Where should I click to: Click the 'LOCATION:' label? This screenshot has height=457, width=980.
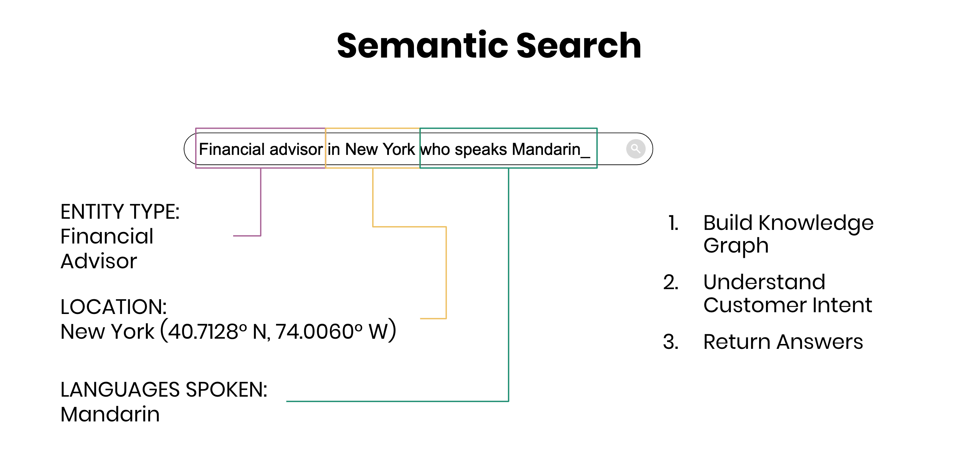pos(113,307)
